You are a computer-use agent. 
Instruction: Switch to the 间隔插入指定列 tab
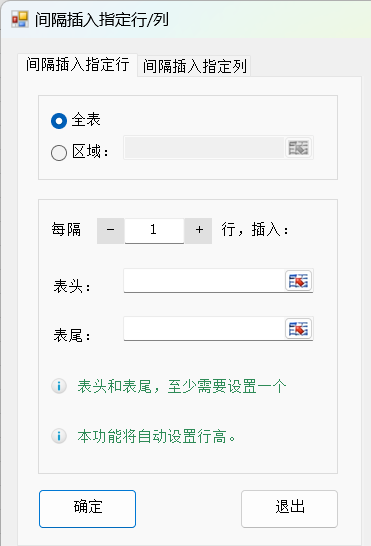[x=194, y=66]
